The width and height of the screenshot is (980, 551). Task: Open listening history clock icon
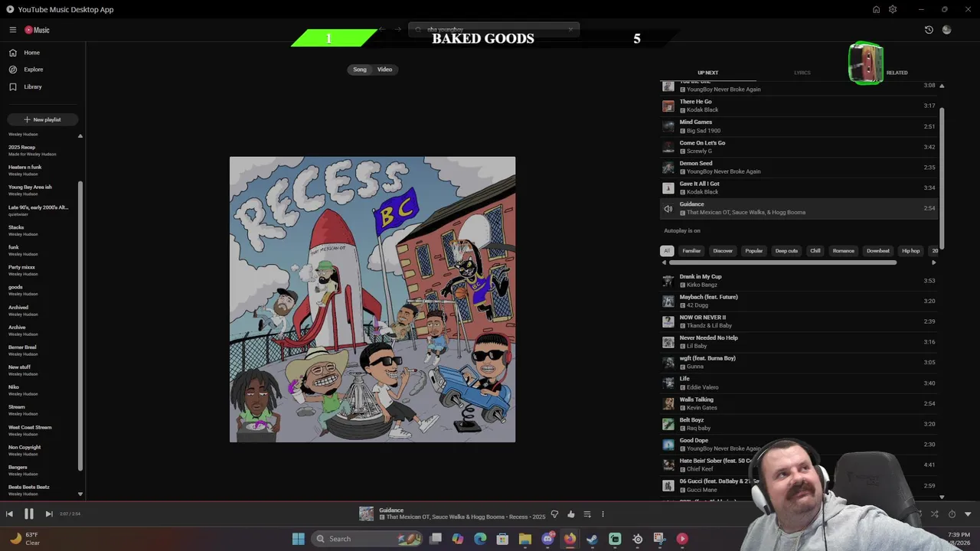point(929,30)
